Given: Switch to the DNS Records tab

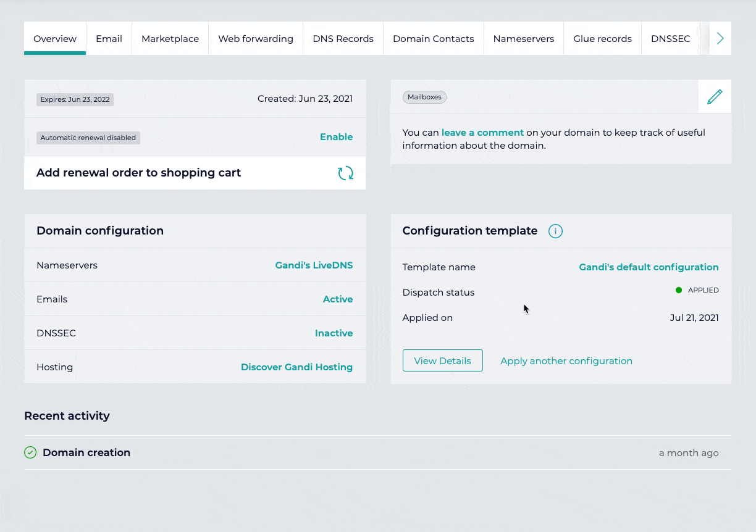Looking at the screenshot, I should [x=343, y=39].
